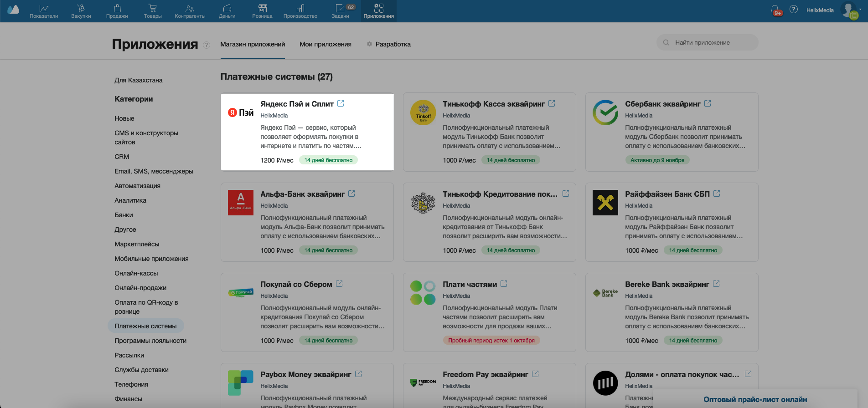Open Тинькофф Касса эквайринг app title
The width and height of the screenshot is (868, 408).
[494, 104]
